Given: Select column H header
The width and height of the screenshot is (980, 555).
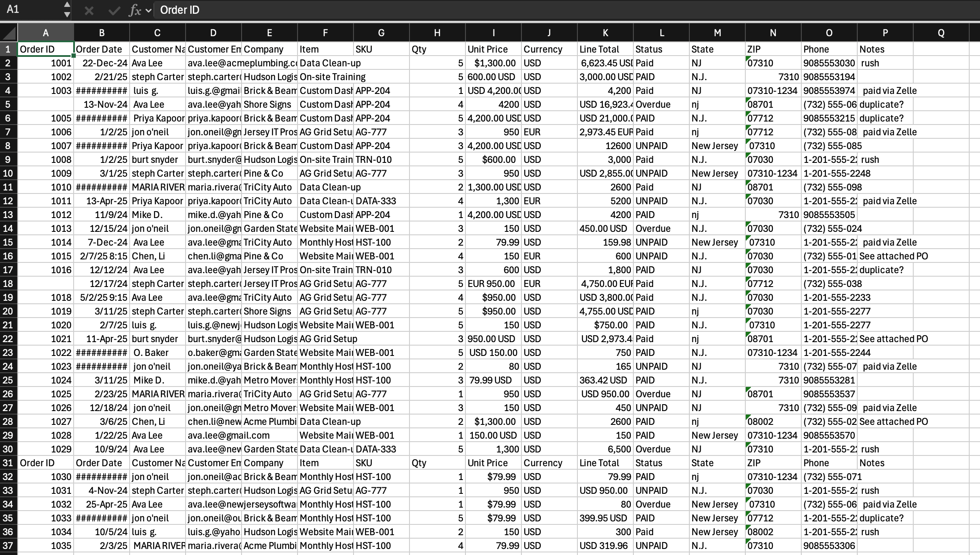Looking at the screenshot, I should (x=437, y=33).
